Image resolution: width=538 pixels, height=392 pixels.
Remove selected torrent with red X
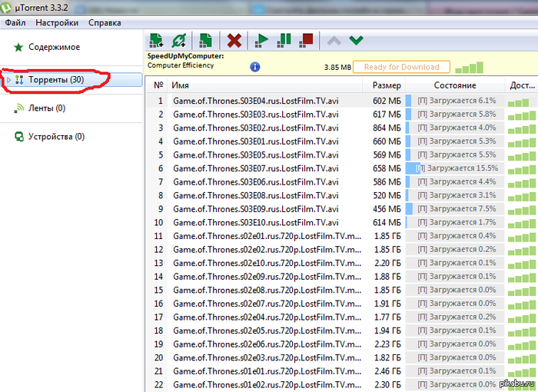pyautogui.click(x=234, y=40)
